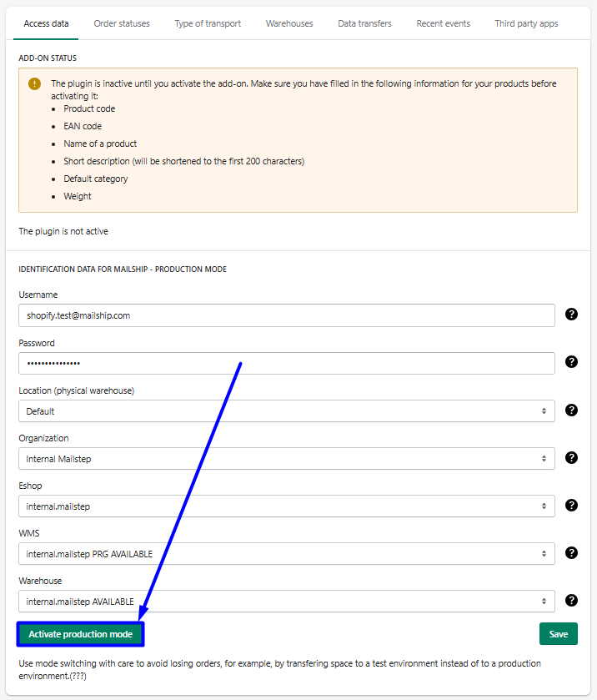Switch to the Order statuses tab
The width and height of the screenshot is (597, 700).
click(x=122, y=23)
